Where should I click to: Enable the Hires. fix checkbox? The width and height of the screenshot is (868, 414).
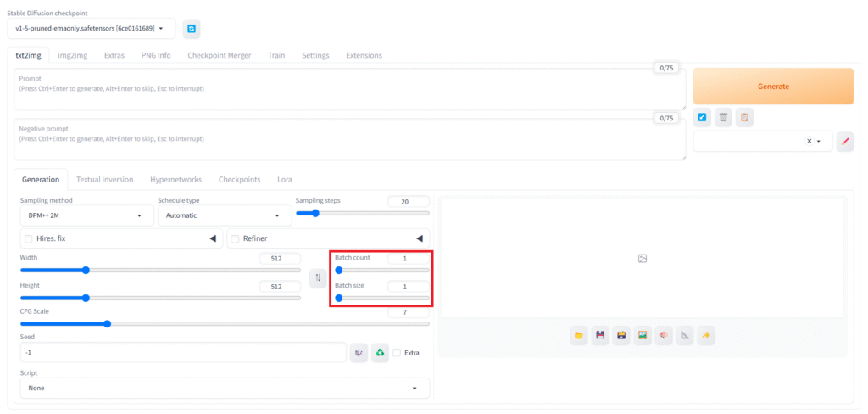[x=30, y=239]
